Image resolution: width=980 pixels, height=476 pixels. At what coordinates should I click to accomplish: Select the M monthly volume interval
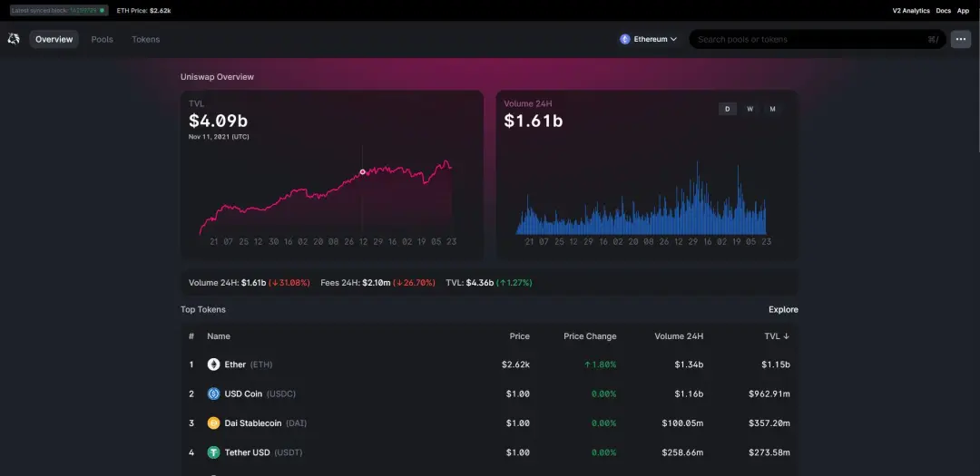[772, 110]
